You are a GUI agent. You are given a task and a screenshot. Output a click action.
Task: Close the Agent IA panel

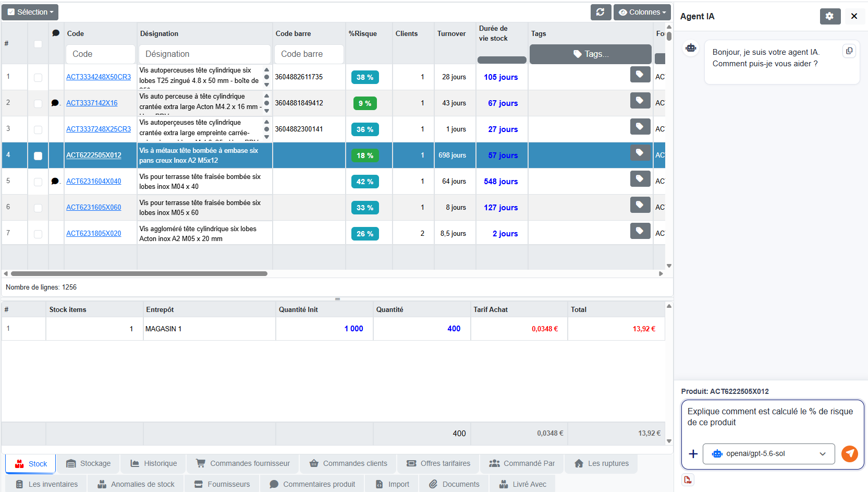click(x=854, y=16)
